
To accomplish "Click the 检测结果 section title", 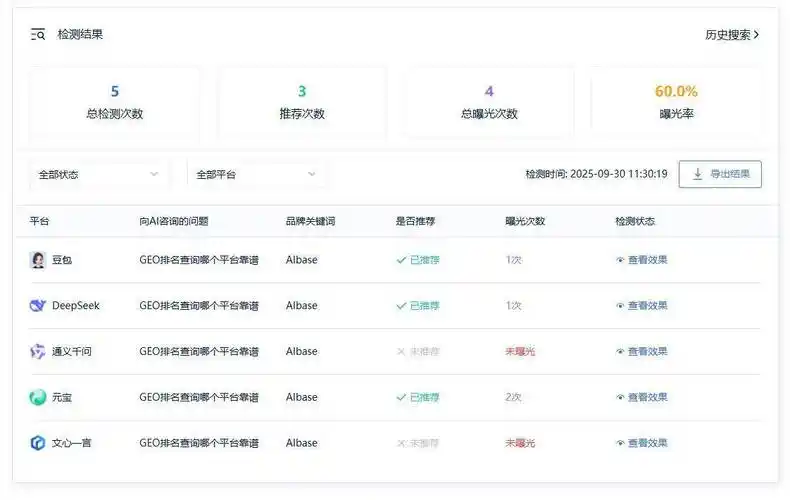I will coord(80,34).
